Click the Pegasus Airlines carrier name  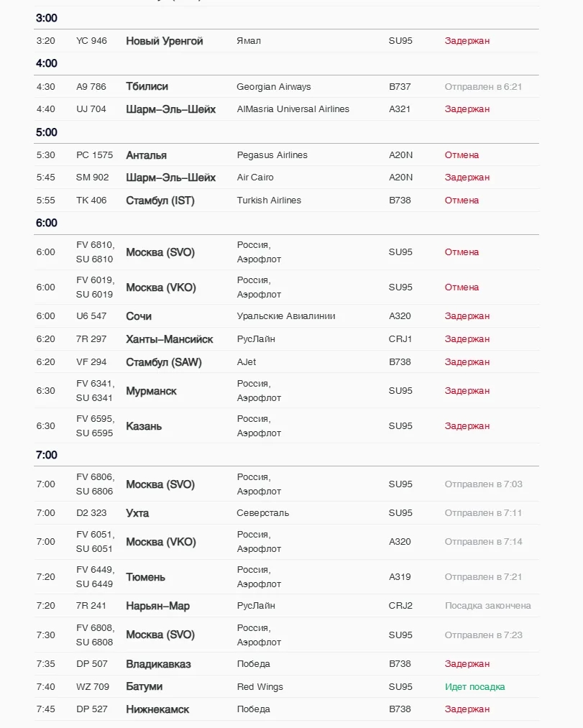(272, 155)
